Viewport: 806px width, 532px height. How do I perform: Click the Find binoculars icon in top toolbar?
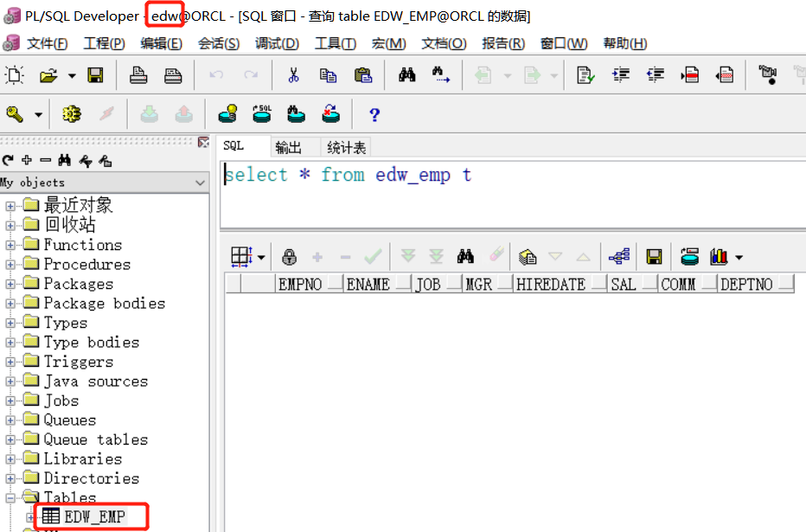point(407,75)
